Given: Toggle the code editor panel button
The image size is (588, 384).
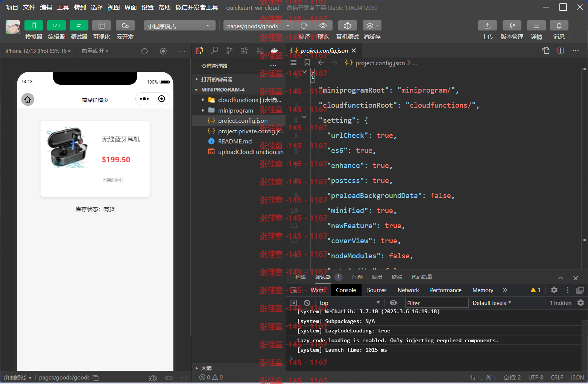Looking at the screenshot, I should click(x=56, y=26).
